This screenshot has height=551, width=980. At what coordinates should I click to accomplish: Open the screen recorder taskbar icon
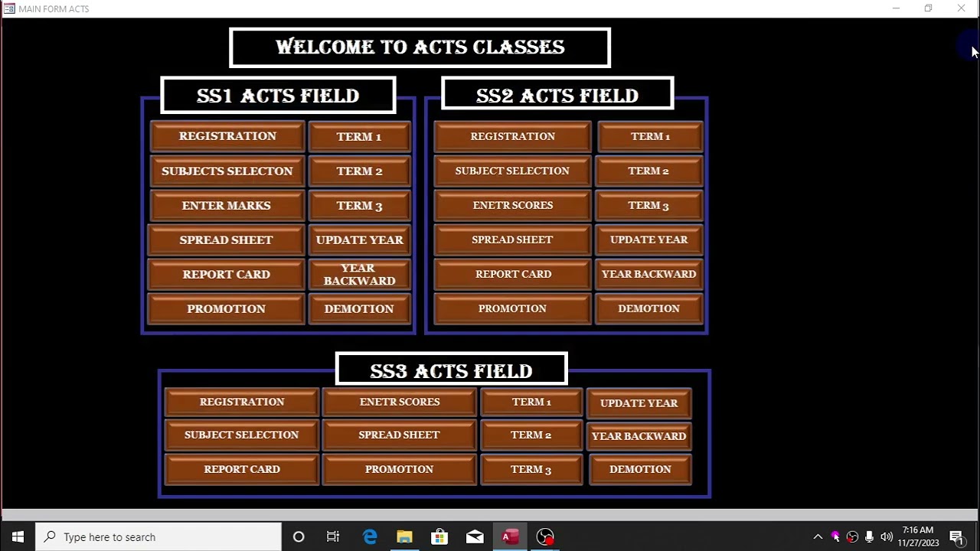tap(545, 536)
